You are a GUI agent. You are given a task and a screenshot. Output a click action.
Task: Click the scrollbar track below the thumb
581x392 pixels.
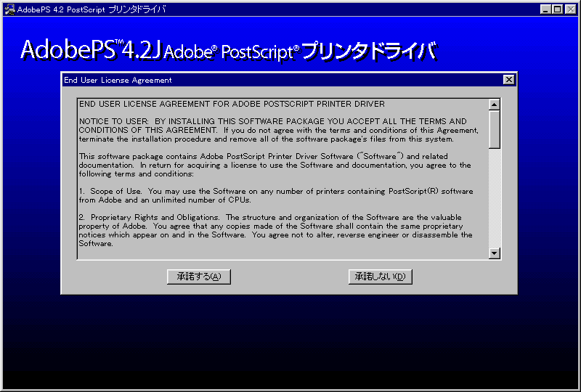[495, 198]
